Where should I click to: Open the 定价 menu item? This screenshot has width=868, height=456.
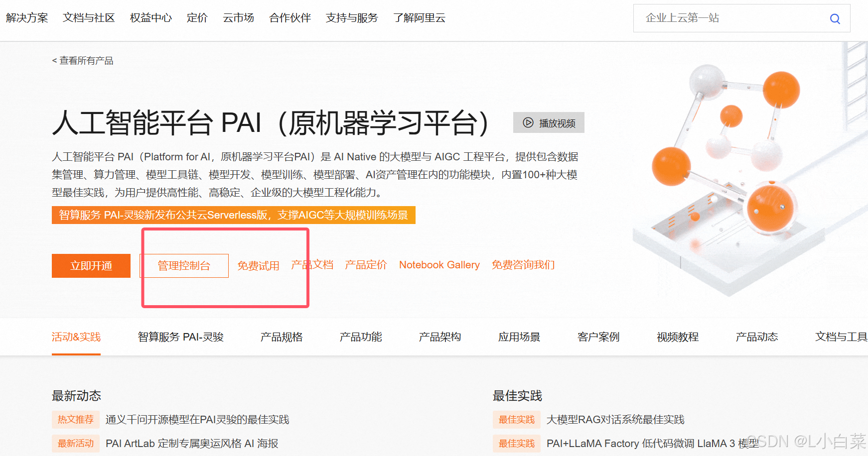click(197, 18)
